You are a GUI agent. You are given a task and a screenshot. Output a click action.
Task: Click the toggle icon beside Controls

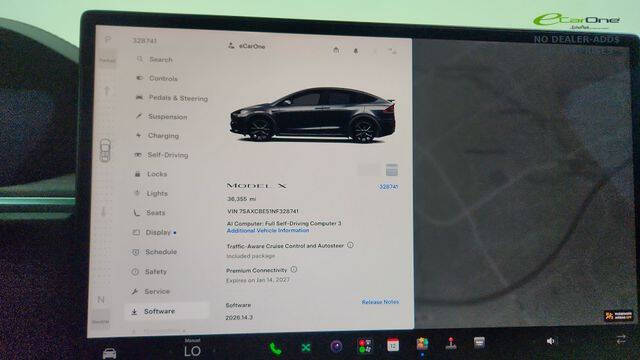click(x=140, y=78)
